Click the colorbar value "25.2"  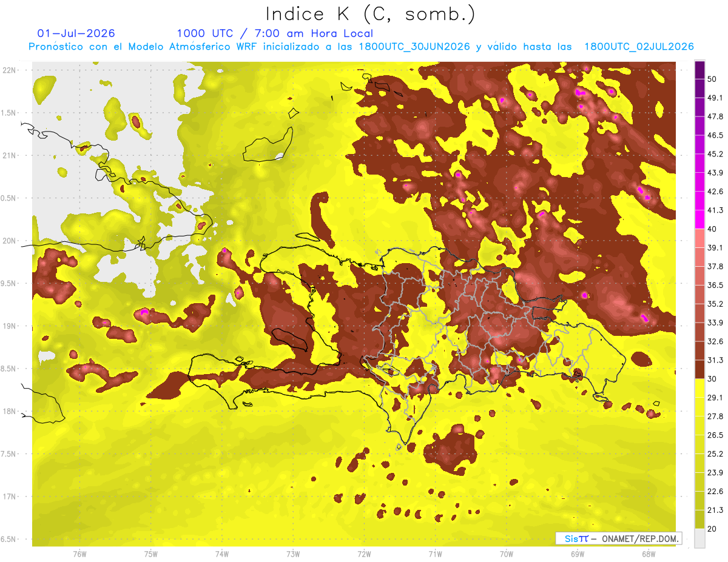pos(715,453)
